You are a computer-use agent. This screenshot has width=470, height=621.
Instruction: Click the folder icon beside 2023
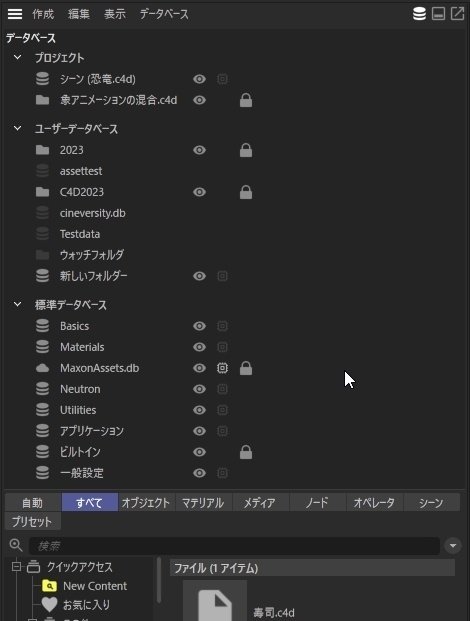coord(42,150)
